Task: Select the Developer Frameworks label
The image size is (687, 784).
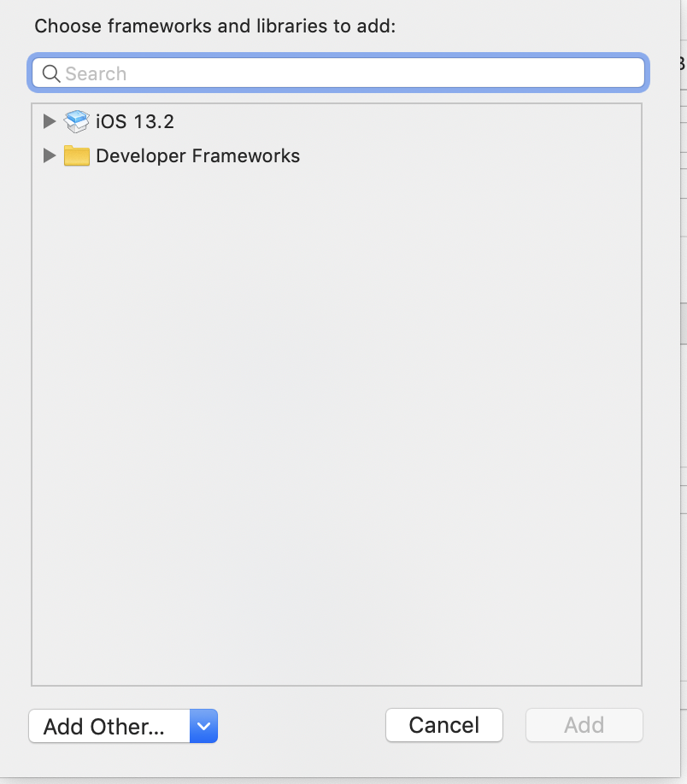Action: pos(197,156)
